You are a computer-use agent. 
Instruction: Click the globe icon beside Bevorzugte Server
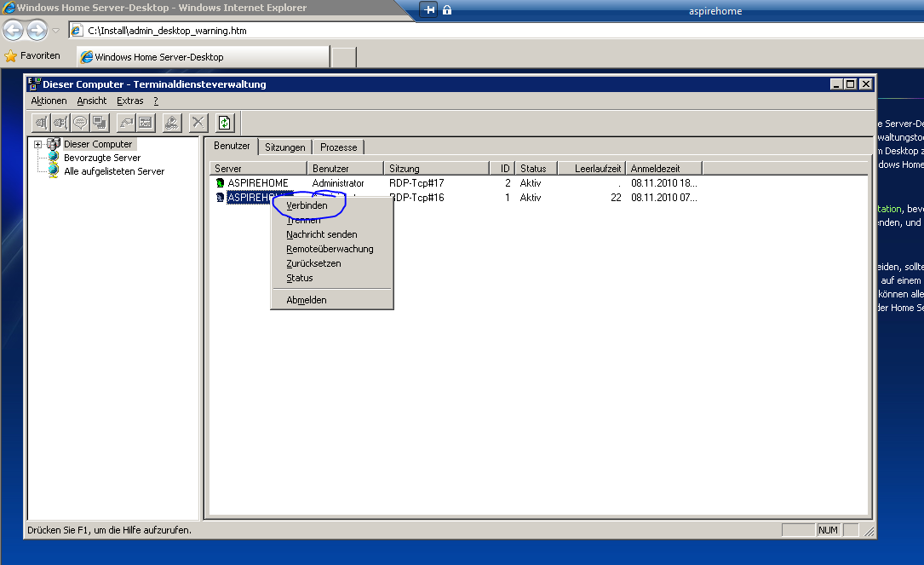pyautogui.click(x=54, y=158)
